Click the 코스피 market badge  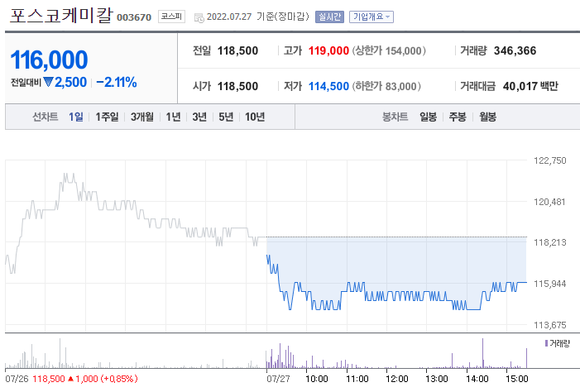pos(171,17)
